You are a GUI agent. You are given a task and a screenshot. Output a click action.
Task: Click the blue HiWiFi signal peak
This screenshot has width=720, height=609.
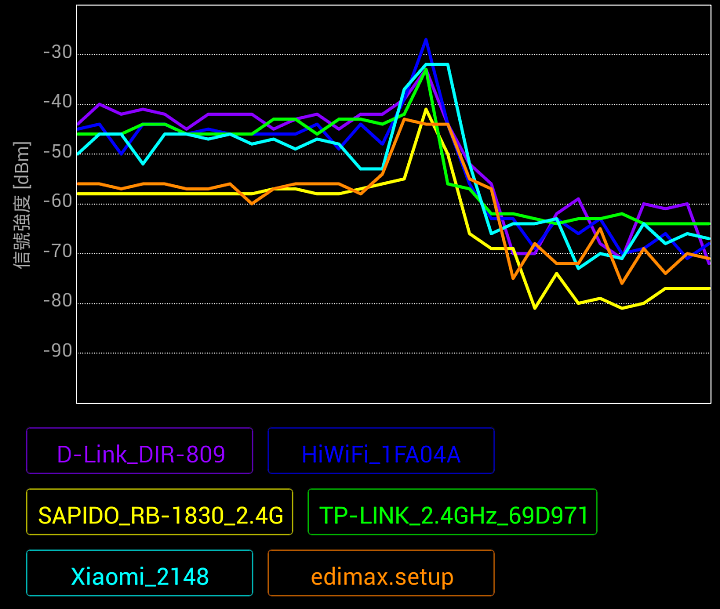tap(426, 40)
